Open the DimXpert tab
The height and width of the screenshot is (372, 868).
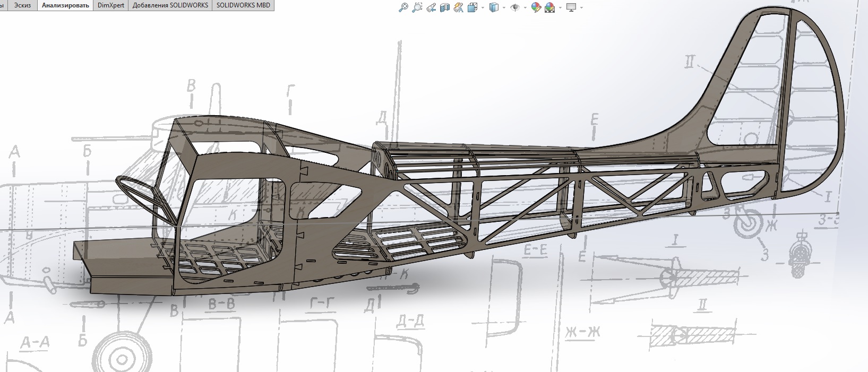pyautogui.click(x=111, y=5)
